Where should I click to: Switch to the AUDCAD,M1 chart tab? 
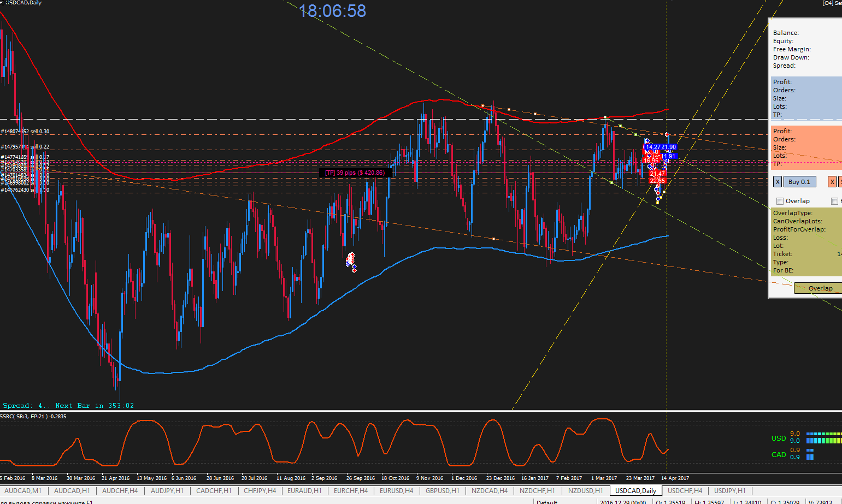23,491
